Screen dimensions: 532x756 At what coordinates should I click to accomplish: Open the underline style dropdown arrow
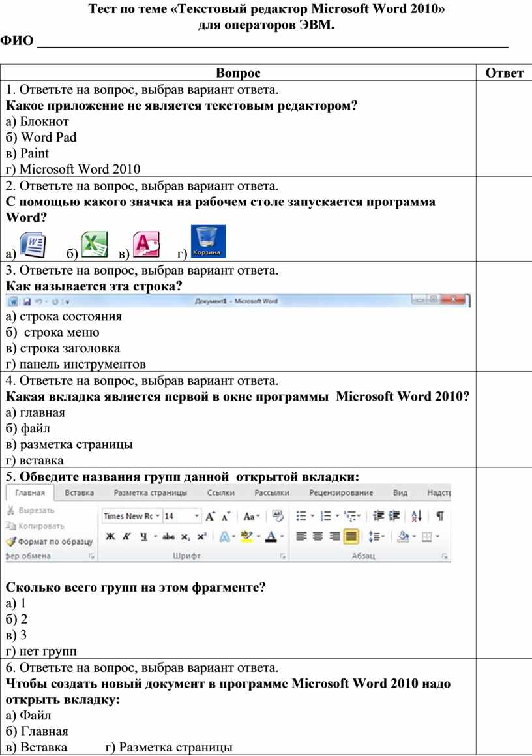155,537
